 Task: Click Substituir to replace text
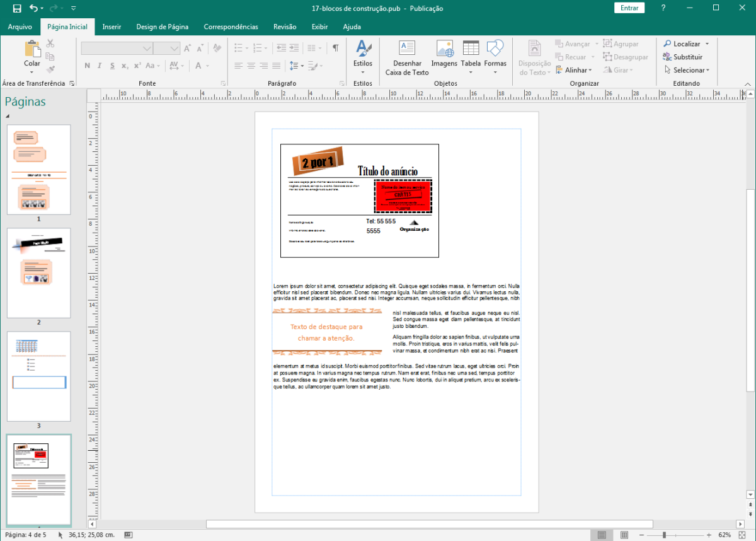click(x=685, y=57)
